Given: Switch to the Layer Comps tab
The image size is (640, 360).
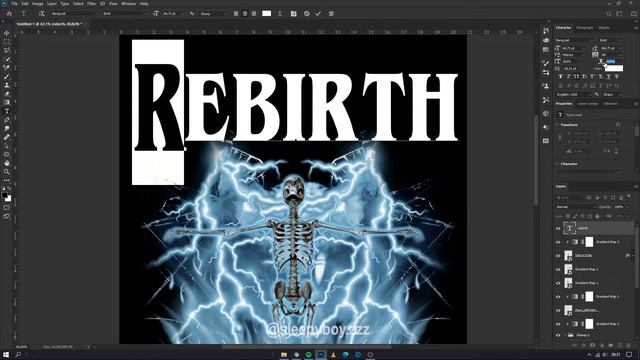Looking at the screenshot, I should [588, 104].
